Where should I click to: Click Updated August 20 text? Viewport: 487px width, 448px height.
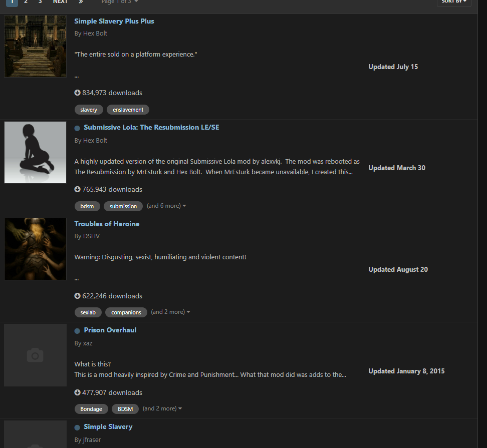click(398, 269)
